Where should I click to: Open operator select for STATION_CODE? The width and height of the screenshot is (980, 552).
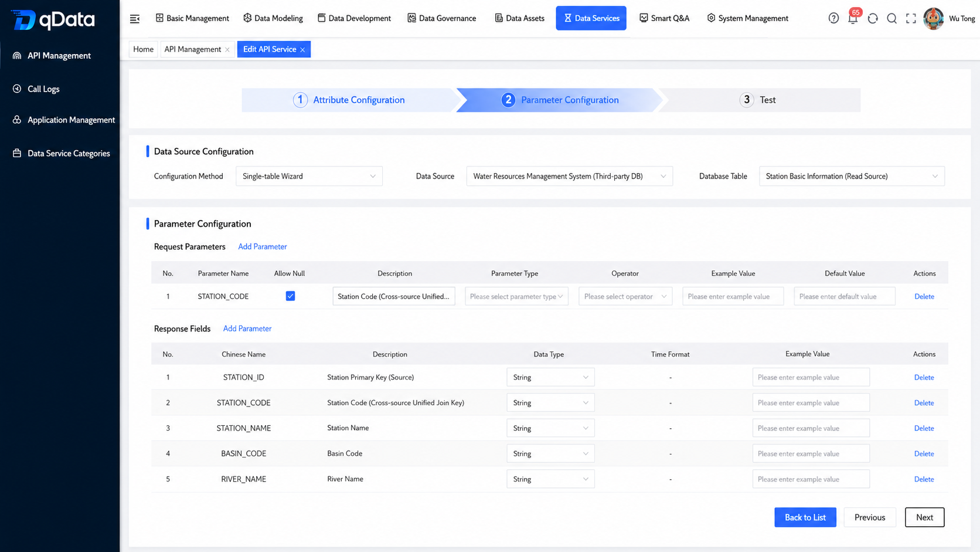pos(625,296)
